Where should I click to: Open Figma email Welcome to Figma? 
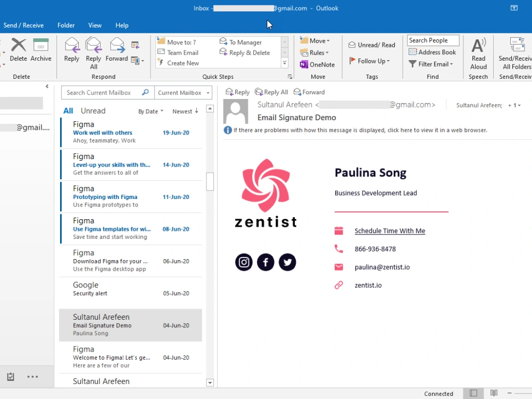pyautogui.click(x=131, y=358)
